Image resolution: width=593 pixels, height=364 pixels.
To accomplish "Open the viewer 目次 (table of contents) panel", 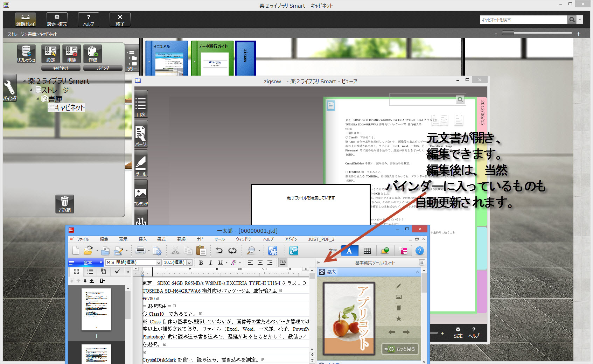I will point(141,104).
